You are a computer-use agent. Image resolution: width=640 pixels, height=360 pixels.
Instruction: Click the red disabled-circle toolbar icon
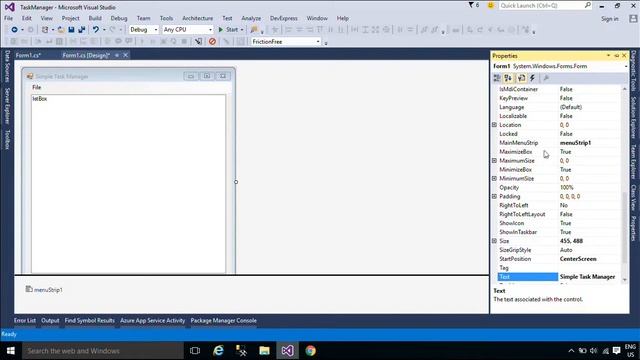point(212,41)
